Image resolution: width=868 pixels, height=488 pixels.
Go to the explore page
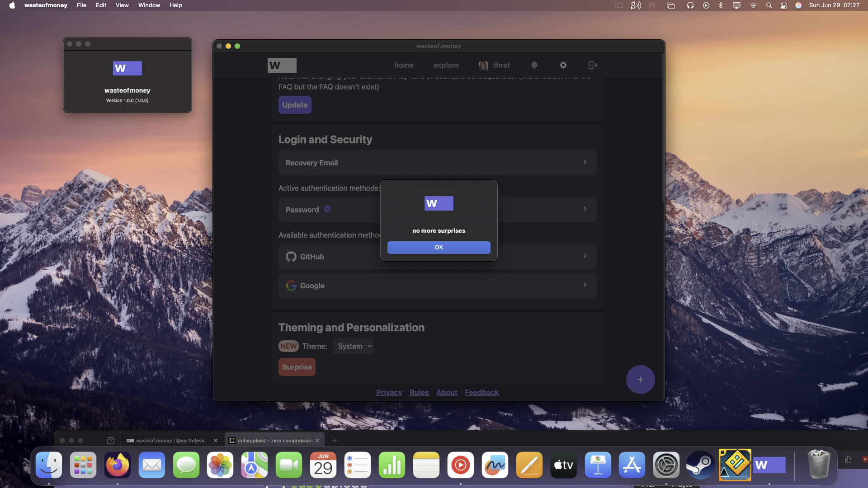tap(446, 65)
